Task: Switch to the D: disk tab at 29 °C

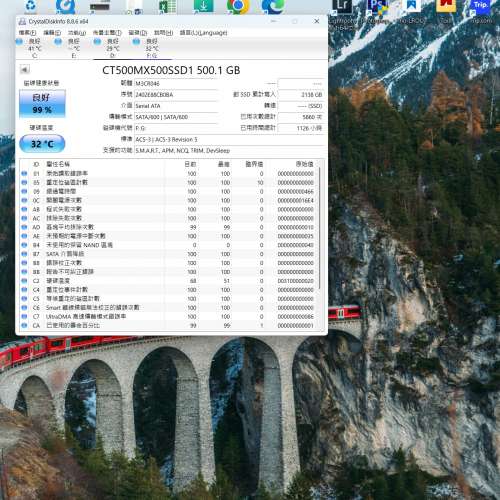Action: tap(113, 48)
